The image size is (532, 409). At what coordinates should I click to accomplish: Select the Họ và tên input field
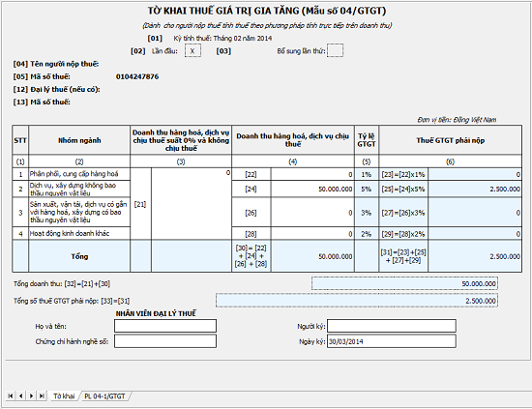point(165,326)
